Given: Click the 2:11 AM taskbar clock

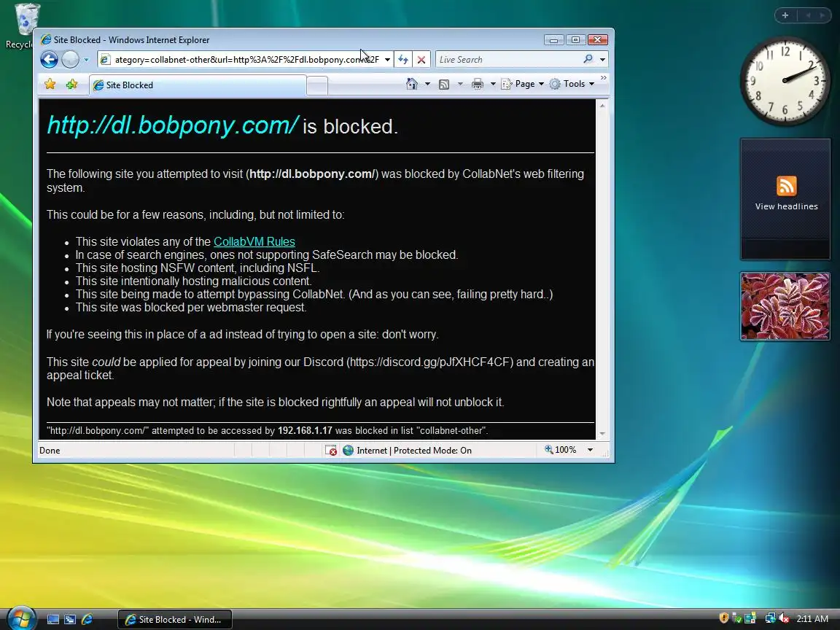Looking at the screenshot, I should [812, 619].
